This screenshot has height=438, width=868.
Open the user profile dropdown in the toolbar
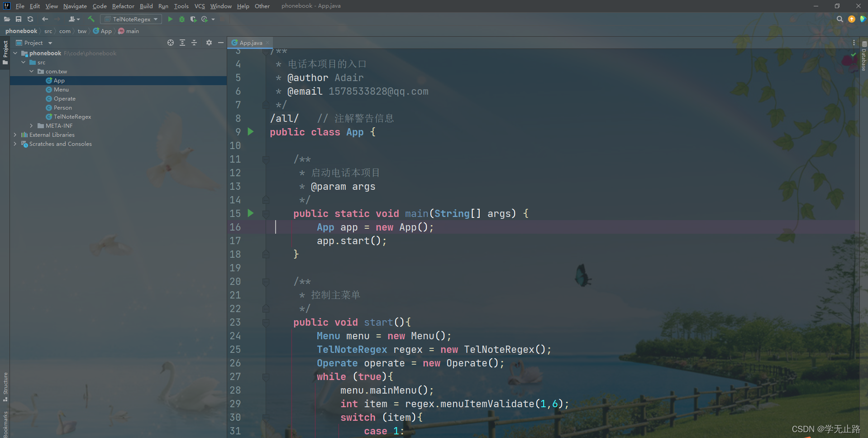74,19
